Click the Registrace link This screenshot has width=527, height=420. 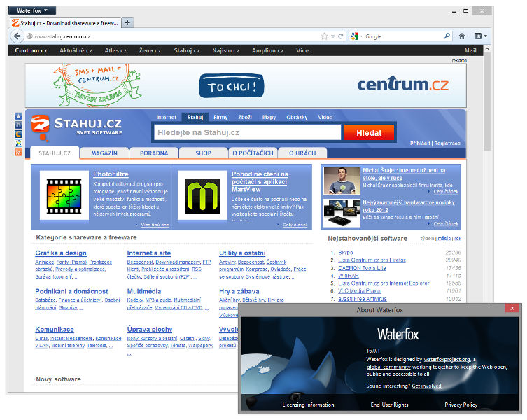(x=447, y=143)
